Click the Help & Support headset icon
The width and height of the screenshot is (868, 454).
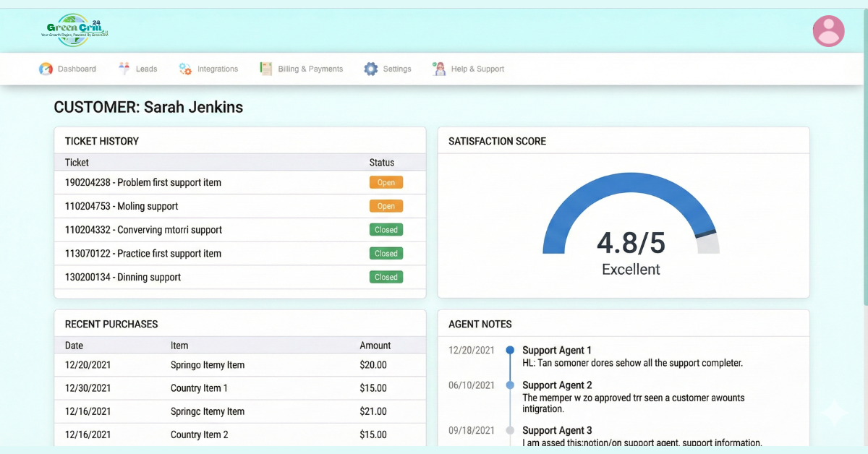[438, 68]
